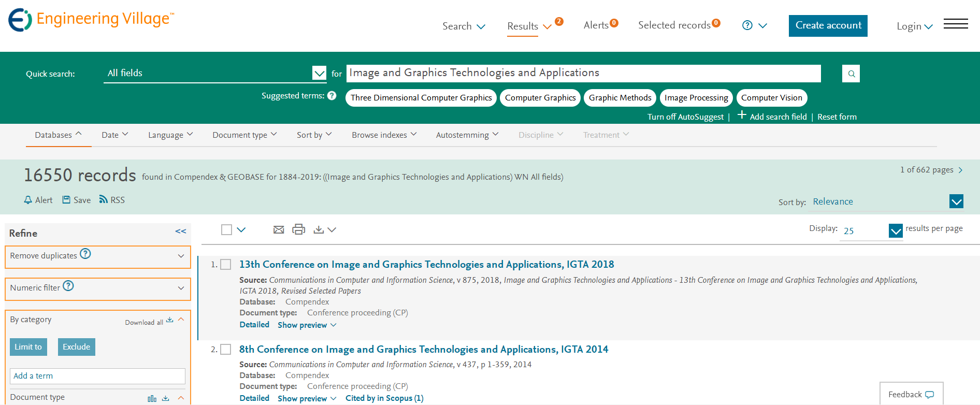Click the plus icon to add search field

coord(742,115)
